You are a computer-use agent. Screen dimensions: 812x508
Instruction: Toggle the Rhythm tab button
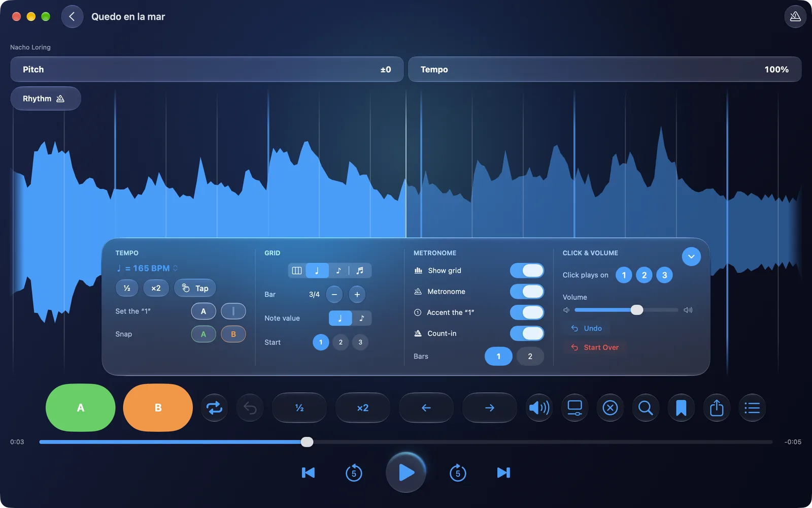click(x=46, y=99)
